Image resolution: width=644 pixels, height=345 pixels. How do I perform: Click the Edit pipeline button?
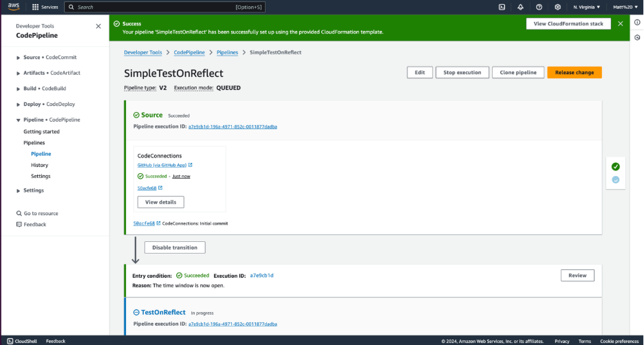(420, 72)
